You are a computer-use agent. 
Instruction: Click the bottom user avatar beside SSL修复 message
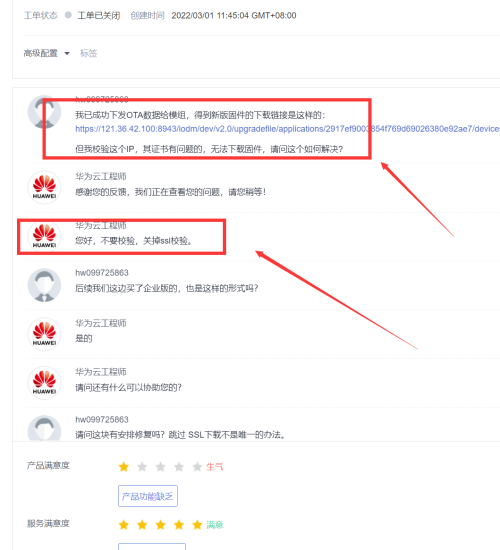(x=44, y=428)
